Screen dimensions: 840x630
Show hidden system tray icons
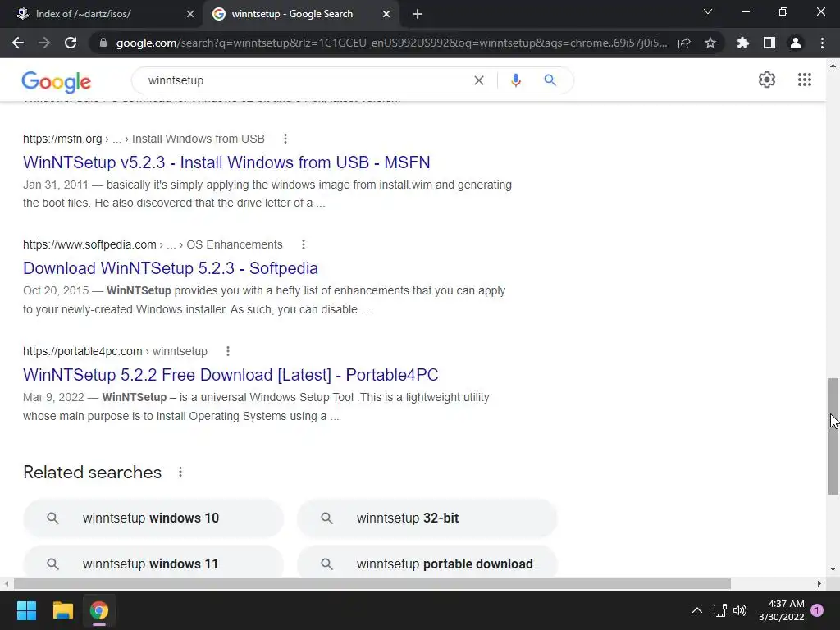pos(697,610)
